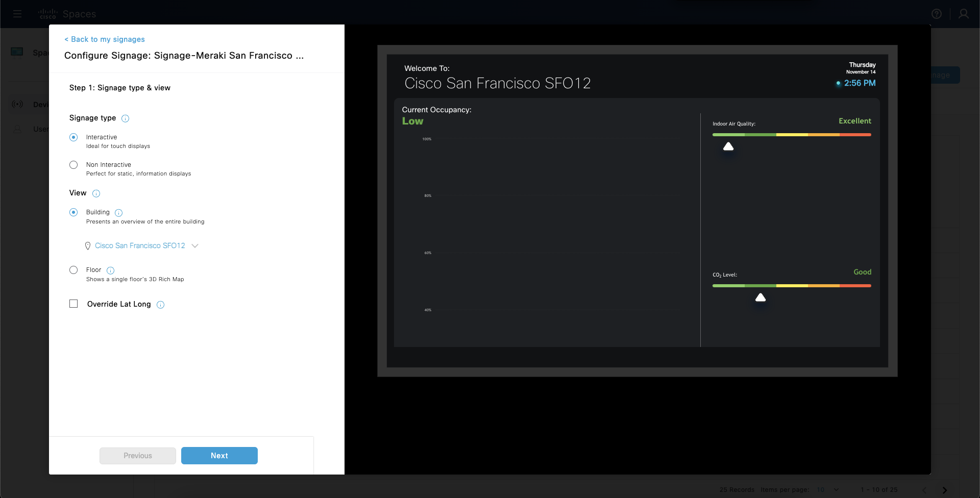Click the Indoor Air Quality slider marker
This screenshot has width=980, height=498.
coord(728,147)
